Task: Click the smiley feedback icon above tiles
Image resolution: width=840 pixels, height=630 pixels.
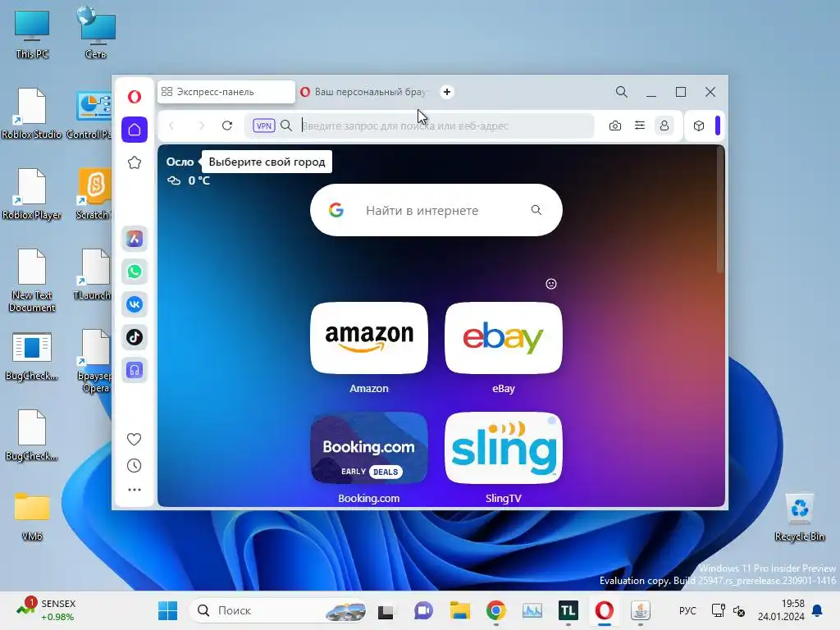Action: point(551,284)
